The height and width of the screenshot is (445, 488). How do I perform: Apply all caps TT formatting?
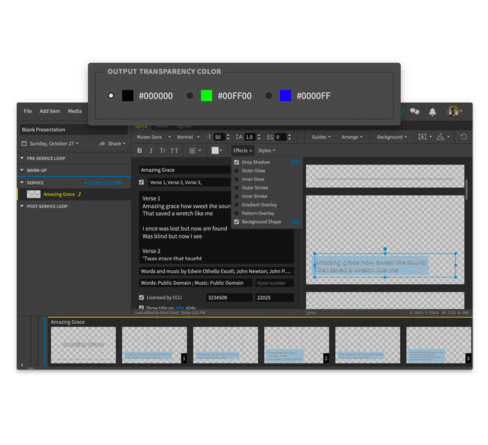tap(174, 151)
